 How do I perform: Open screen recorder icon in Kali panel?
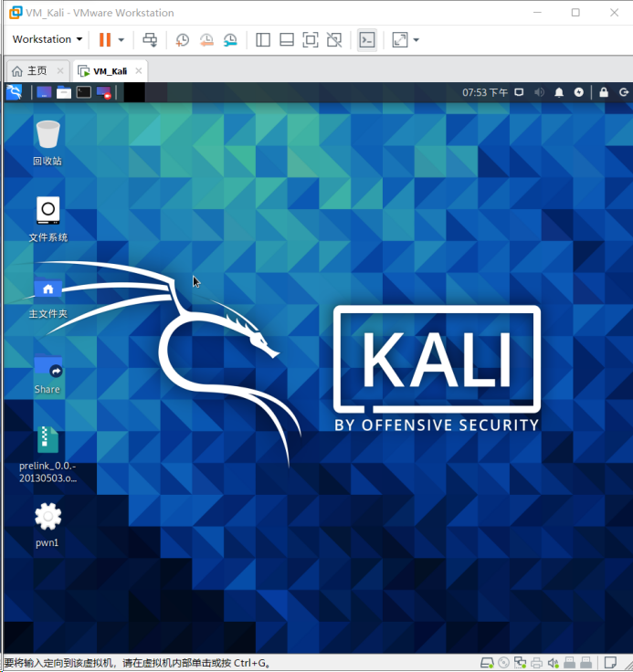pos(104,92)
